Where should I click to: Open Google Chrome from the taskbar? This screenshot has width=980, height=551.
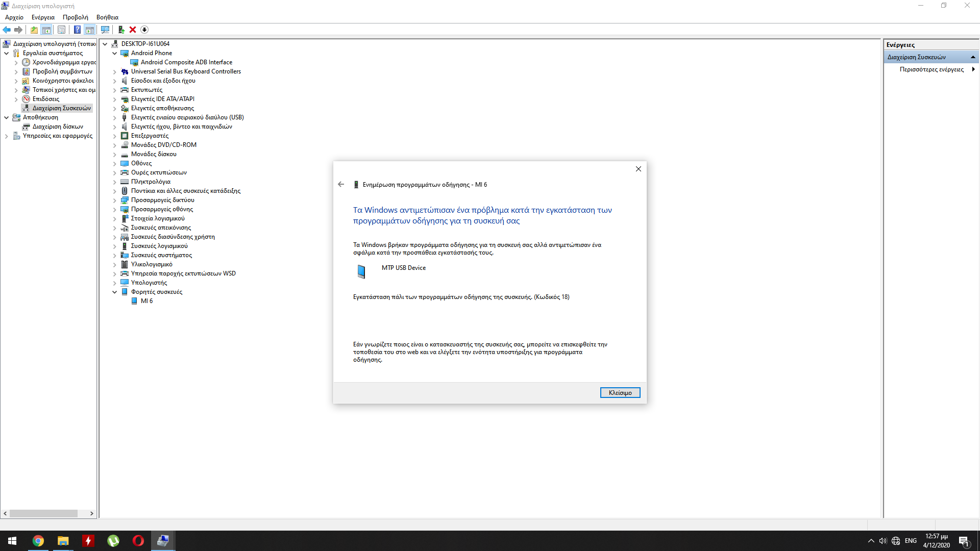point(38,541)
